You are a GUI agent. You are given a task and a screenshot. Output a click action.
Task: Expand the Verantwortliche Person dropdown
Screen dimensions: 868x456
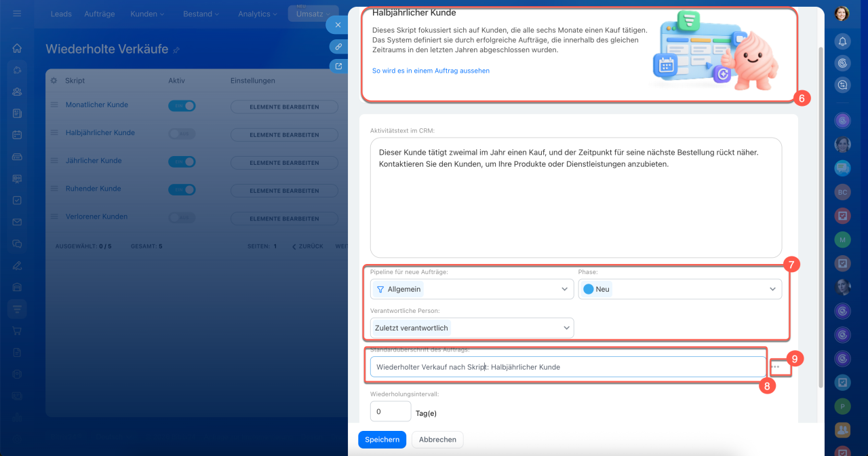point(472,328)
